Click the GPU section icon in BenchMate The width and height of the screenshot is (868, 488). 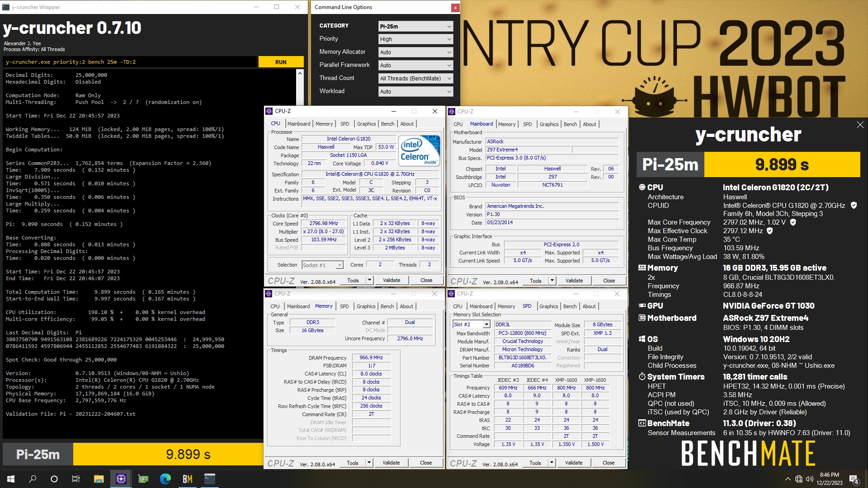pyautogui.click(x=642, y=305)
